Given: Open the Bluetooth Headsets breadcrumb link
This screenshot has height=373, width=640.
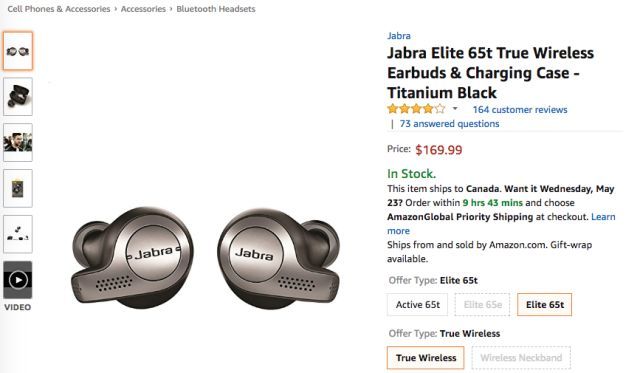Looking at the screenshot, I should [x=216, y=9].
